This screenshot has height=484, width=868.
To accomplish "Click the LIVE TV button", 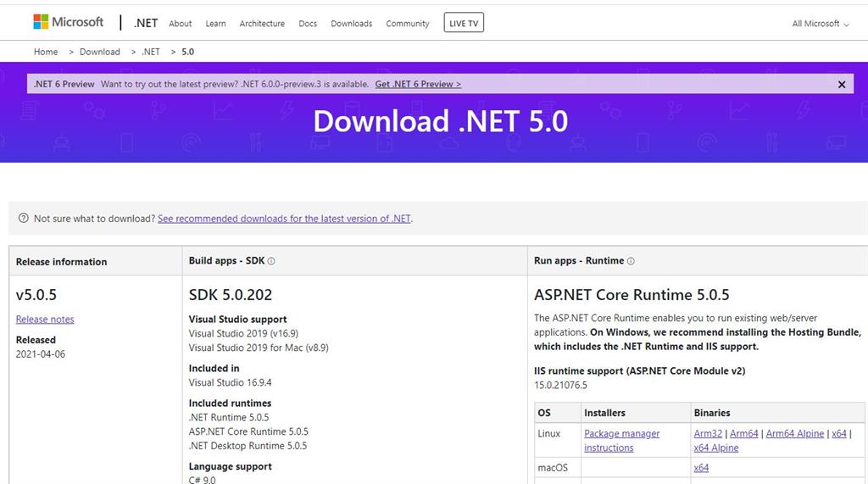I will point(464,23).
